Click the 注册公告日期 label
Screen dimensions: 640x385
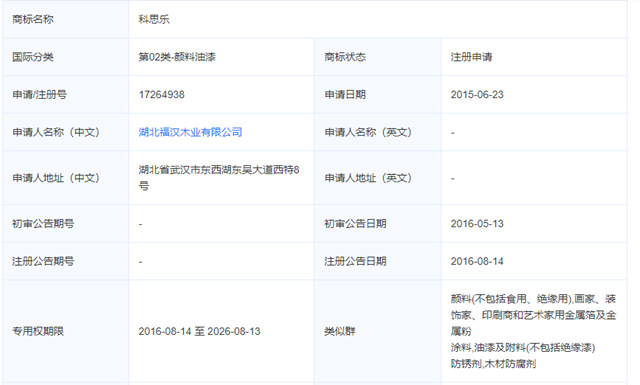(x=355, y=261)
